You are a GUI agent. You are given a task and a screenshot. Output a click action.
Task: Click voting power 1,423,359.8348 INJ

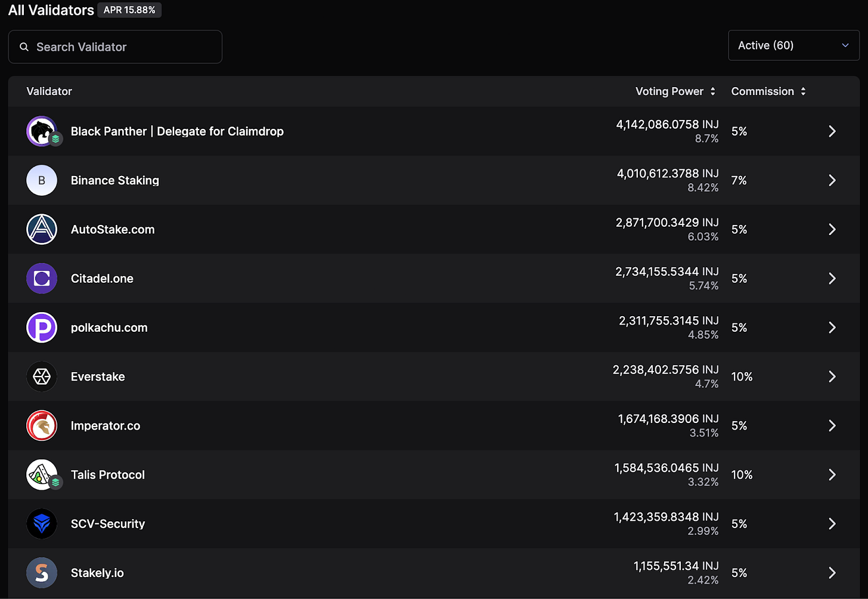point(666,516)
